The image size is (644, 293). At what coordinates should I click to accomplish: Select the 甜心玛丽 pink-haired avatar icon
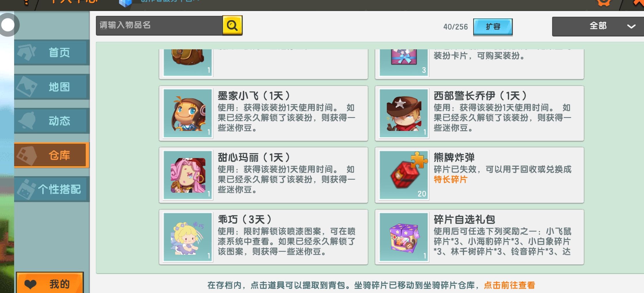point(188,175)
